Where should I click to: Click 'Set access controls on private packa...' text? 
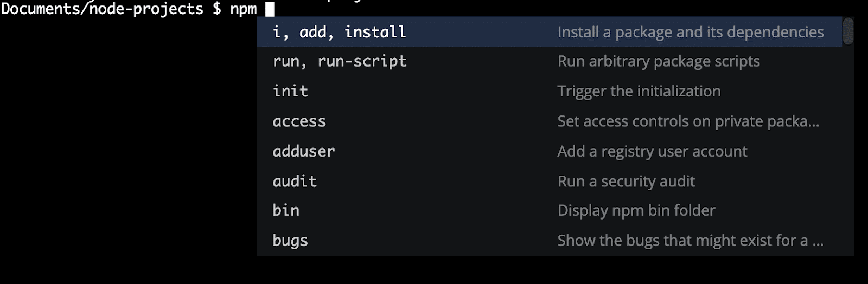tap(688, 121)
